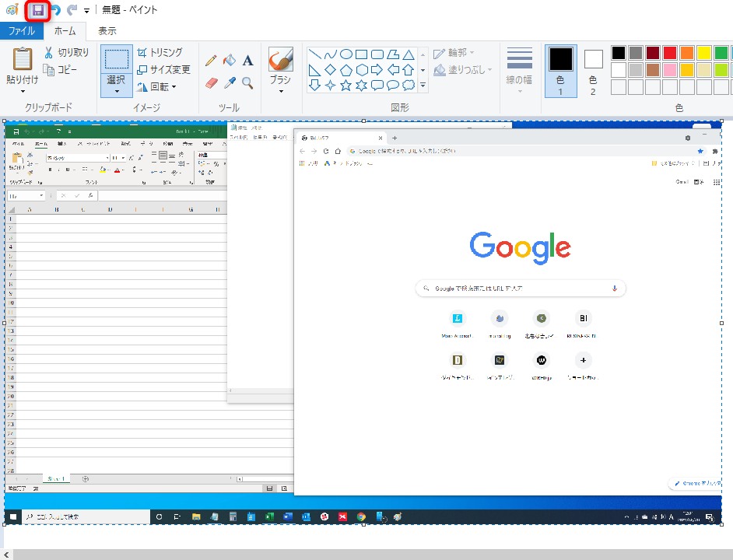Select the five-point star shape
The image size is (733, 560).
click(346, 85)
